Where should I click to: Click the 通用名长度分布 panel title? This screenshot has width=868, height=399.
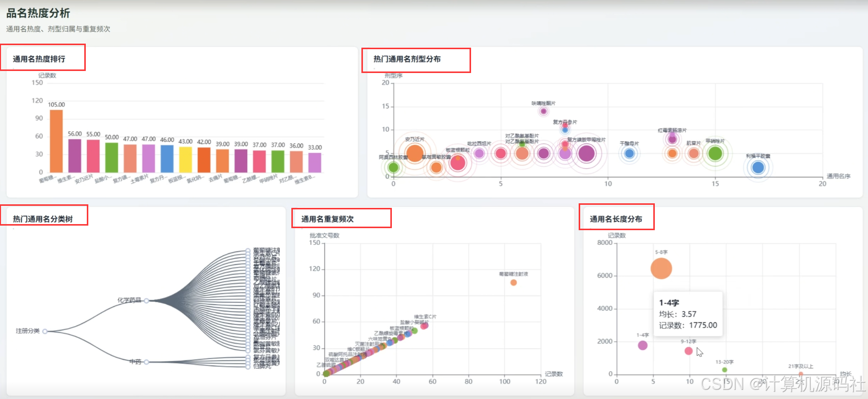click(616, 219)
